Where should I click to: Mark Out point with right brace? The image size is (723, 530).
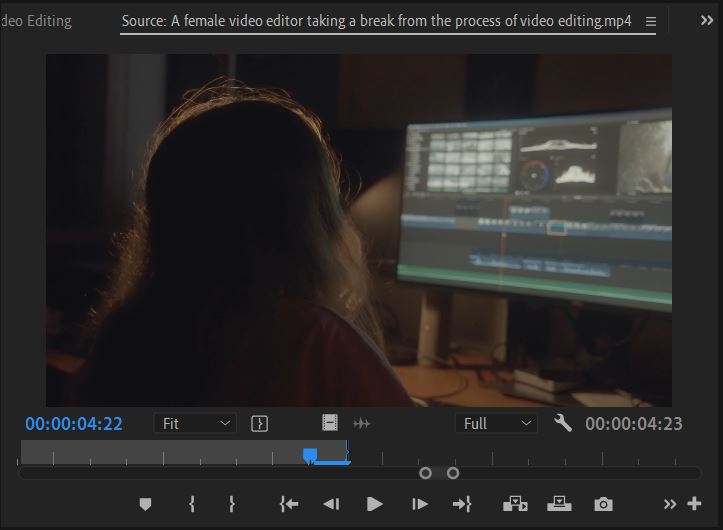coord(232,504)
